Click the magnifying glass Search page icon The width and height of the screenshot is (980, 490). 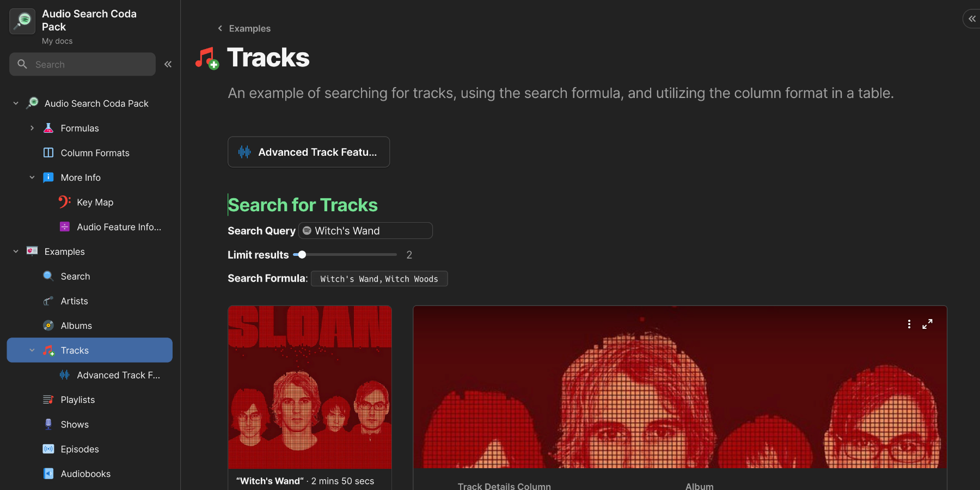48,276
